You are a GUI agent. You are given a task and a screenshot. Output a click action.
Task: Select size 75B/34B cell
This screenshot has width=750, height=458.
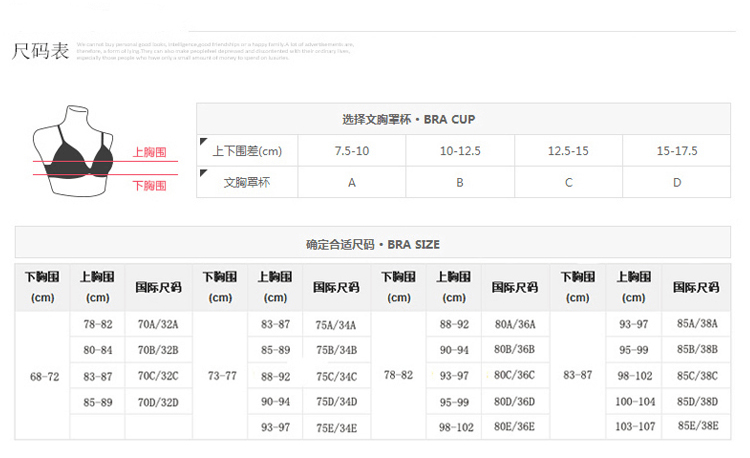tap(336, 350)
